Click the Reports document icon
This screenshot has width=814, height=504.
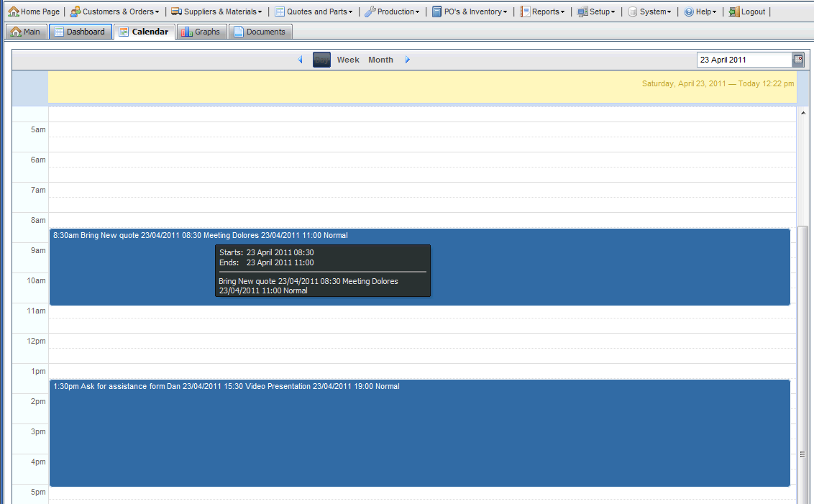(526, 12)
